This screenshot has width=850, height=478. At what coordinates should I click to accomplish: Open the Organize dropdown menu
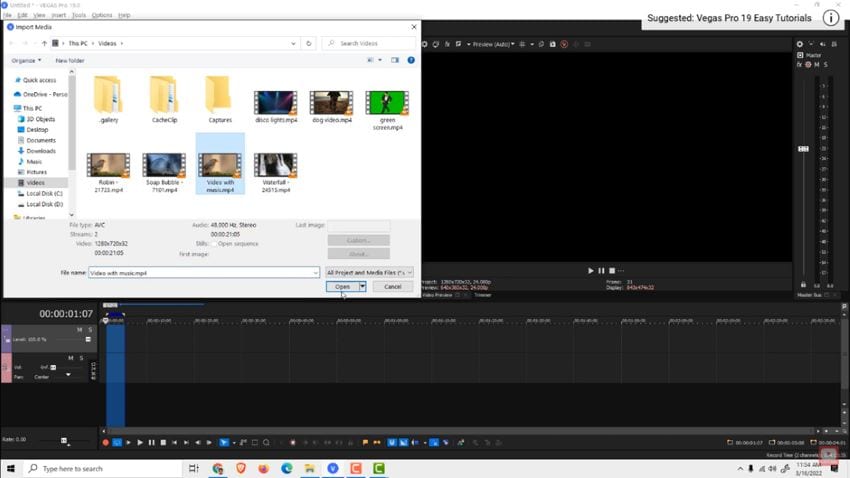tap(26, 61)
